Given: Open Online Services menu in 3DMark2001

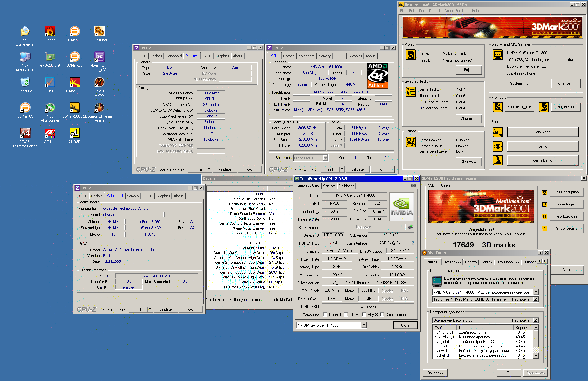Looking at the screenshot, I should tap(456, 11).
